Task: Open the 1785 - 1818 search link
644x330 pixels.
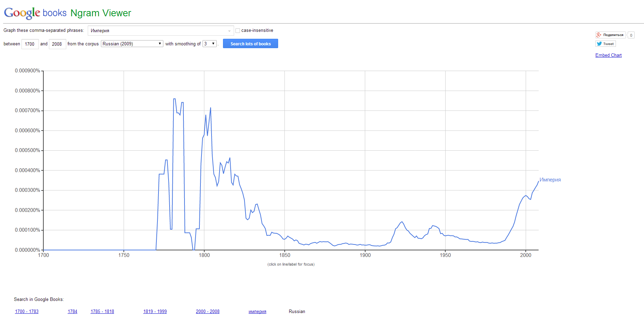Action: (x=102, y=311)
